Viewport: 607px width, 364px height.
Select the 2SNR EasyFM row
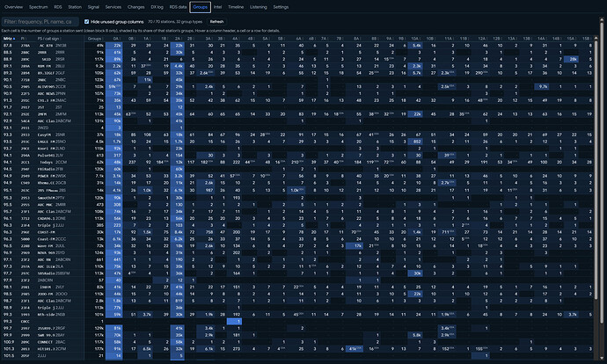tap(297, 135)
